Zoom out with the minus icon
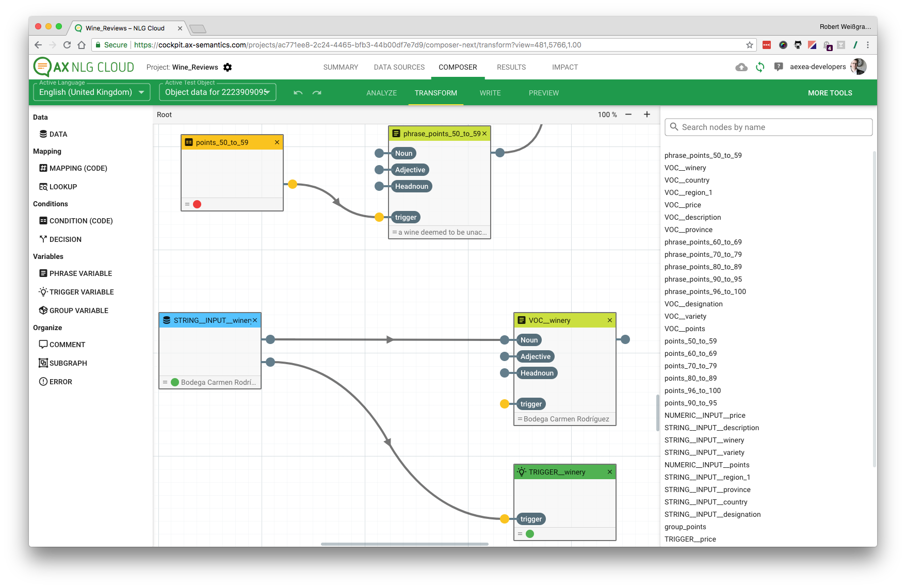The image size is (906, 588). [628, 115]
